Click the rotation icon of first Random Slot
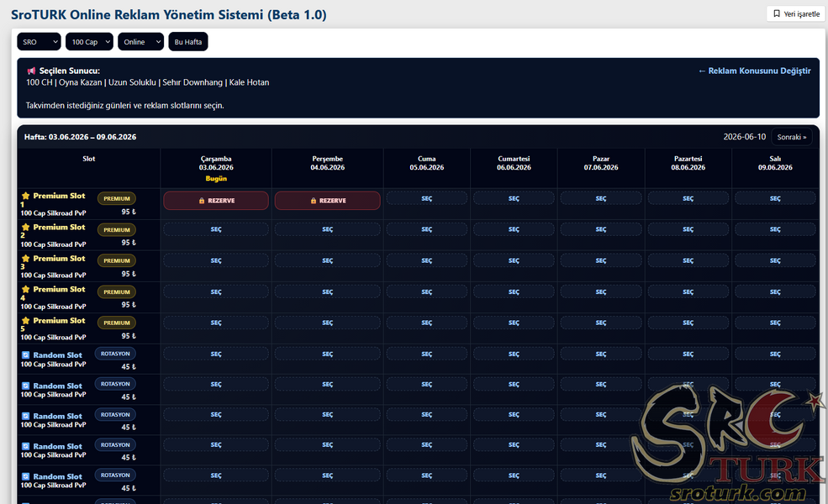828x504 pixels. tap(25, 355)
